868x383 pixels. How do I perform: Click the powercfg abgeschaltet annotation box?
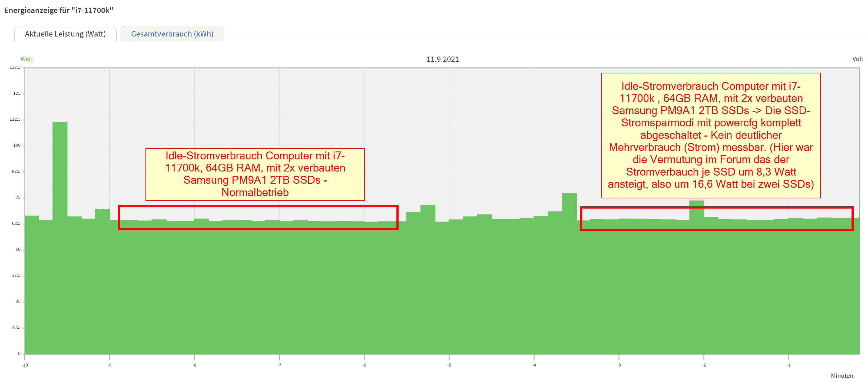click(711, 135)
